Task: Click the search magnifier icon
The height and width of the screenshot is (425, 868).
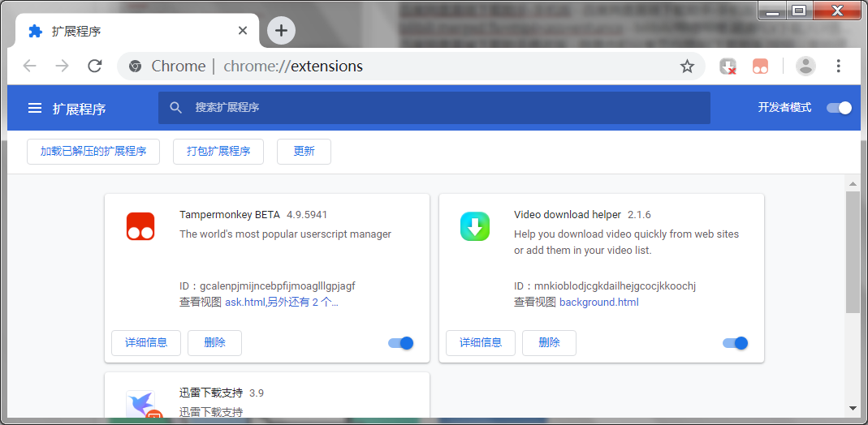Action: coord(176,108)
